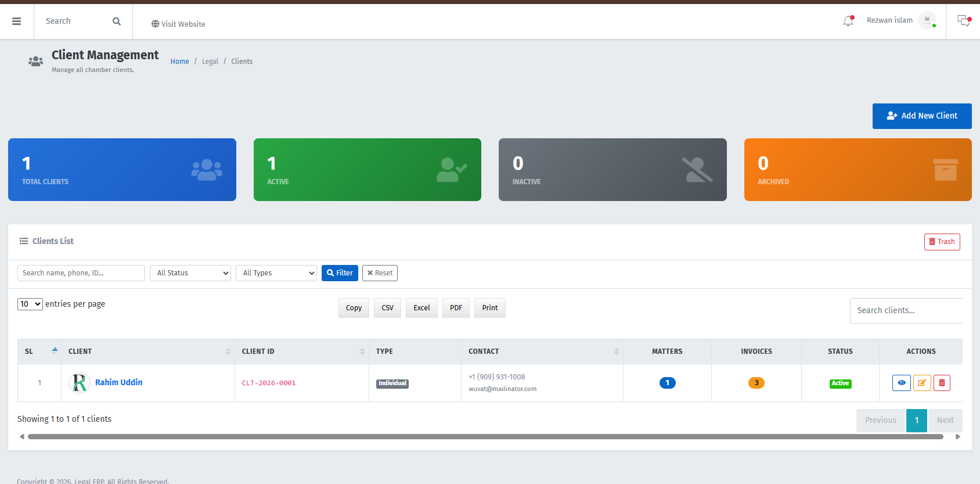Click the Inactive user-slash icon
980x484 pixels.
coord(697,170)
